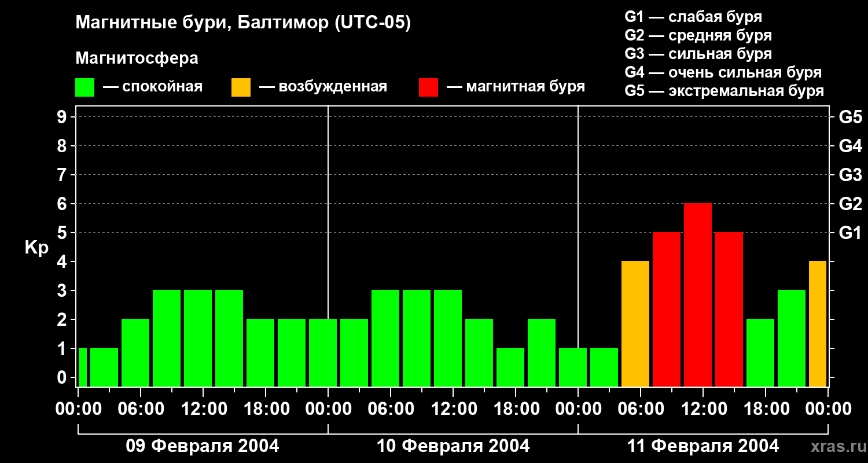Click the orange 'возбужденная' legend swatch
Viewport: 868px width, 463px height.
pyautogui.click(x=241, y=87)
